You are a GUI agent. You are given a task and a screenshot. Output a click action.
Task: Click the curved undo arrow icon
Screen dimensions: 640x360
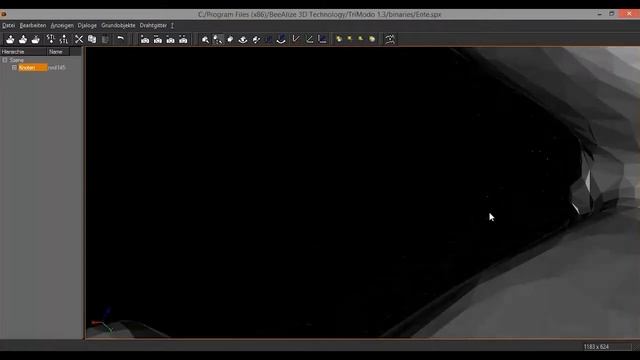click(120, 39)
